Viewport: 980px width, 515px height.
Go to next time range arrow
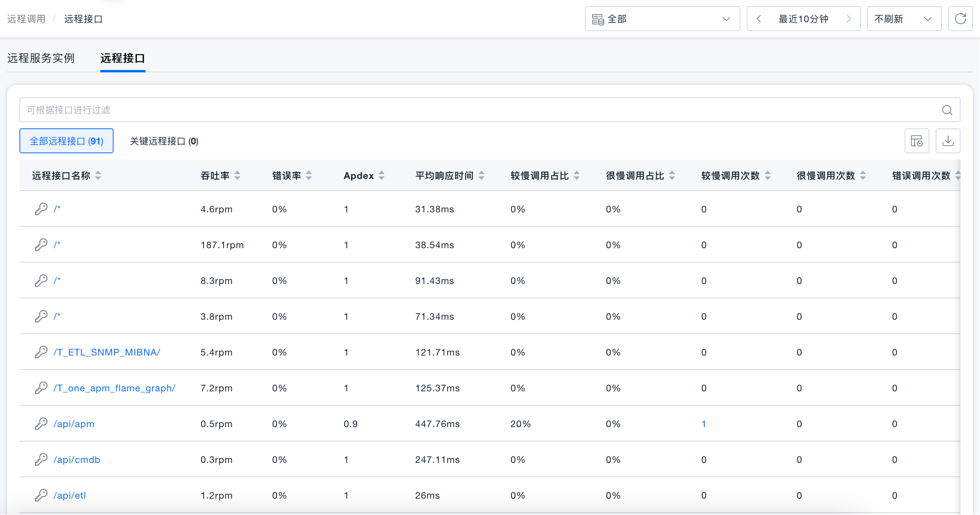coord(849,19)
